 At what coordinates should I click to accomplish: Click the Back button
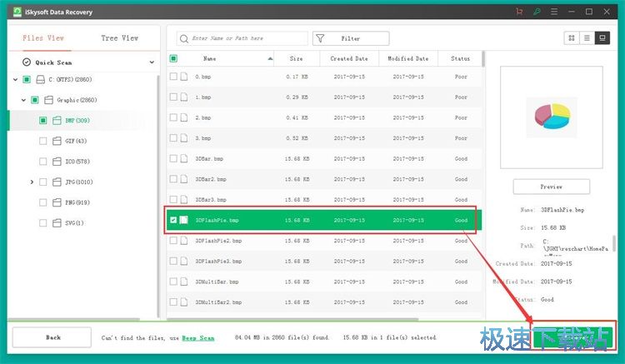(x=52, y=337)
